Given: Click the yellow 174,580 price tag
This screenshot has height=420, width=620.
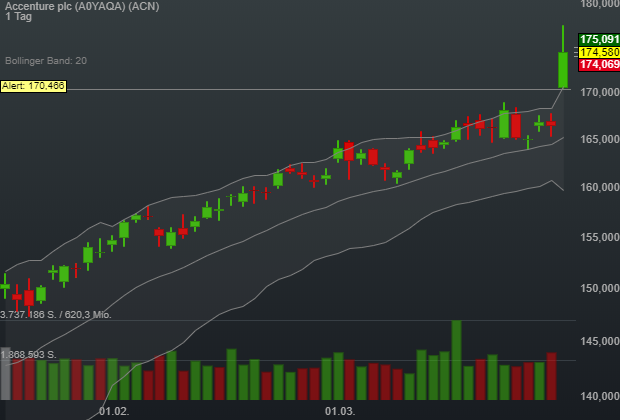Looking at the screenshot, I should 599,52.
